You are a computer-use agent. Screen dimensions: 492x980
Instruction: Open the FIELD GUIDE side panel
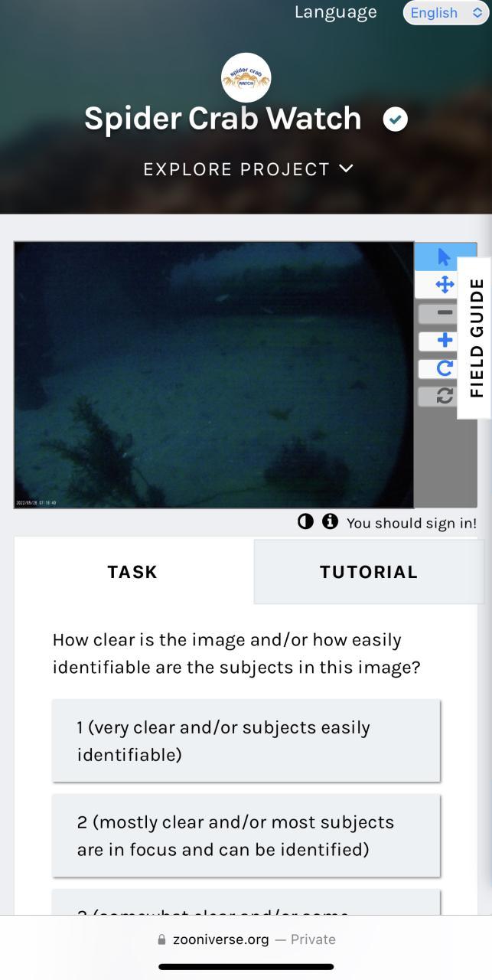click(x=475, y=338)
